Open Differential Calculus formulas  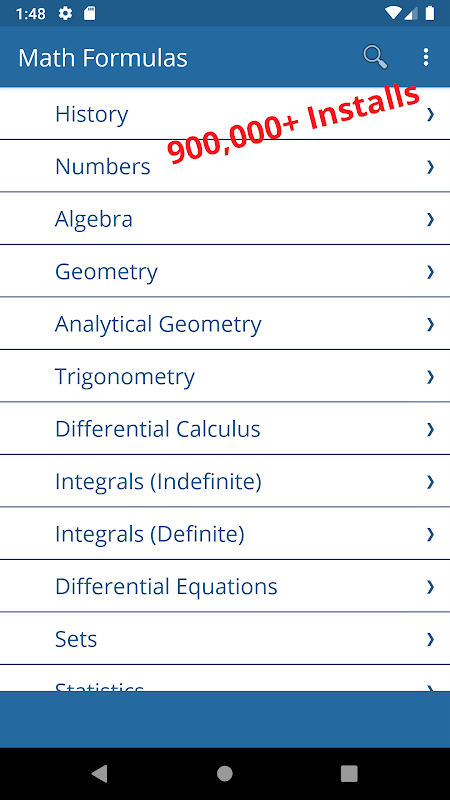click(225, 429)
